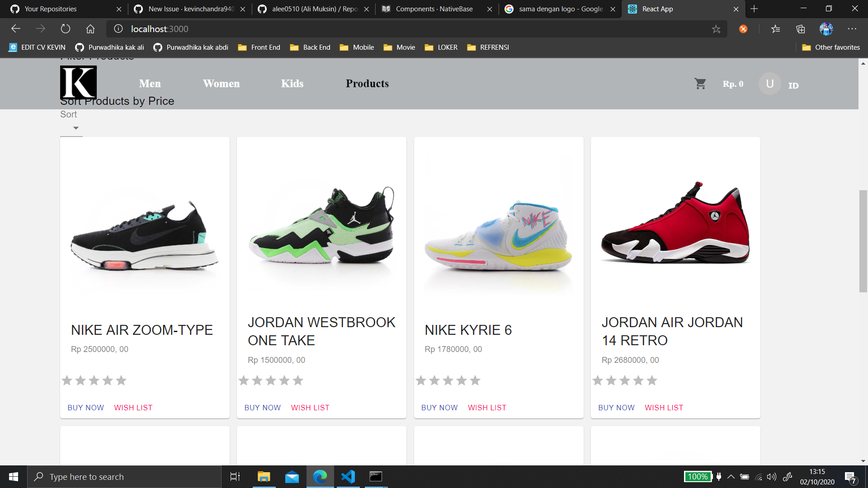Click the U user avatar circle
Screen dimensions: 868x488
pyautogui.click(x=769, y=83)
